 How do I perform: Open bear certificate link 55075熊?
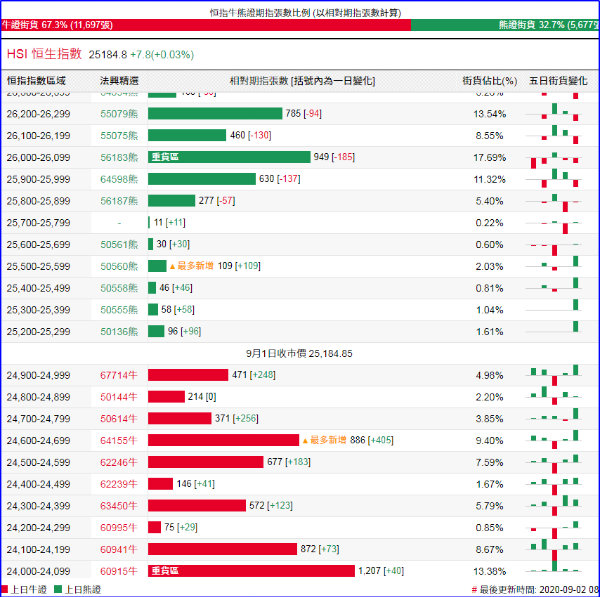click(x=119, y=135)
